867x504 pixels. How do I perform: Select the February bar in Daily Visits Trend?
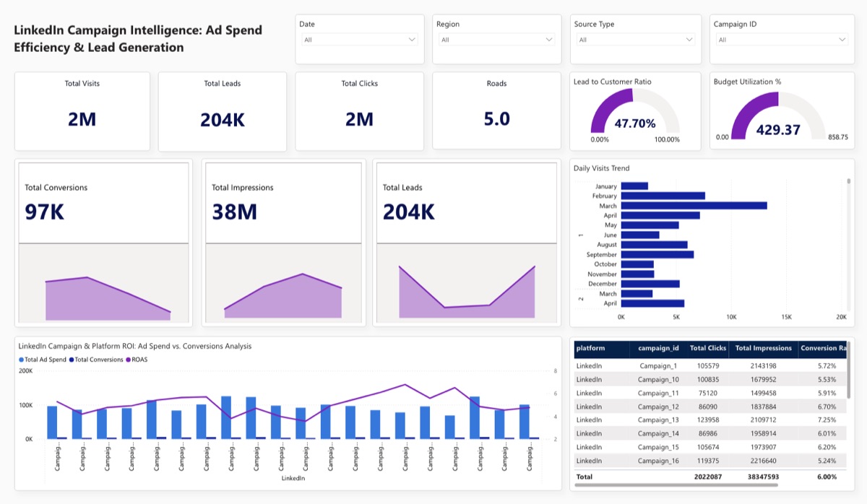(663, 196)
